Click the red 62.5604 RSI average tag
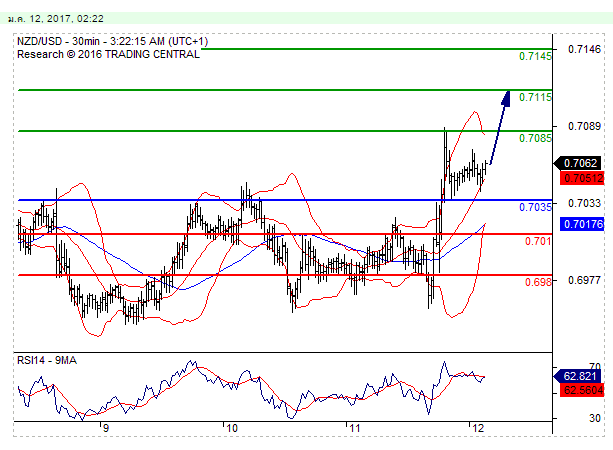Viewport: 613px width, 450px height. pos(583,390)
